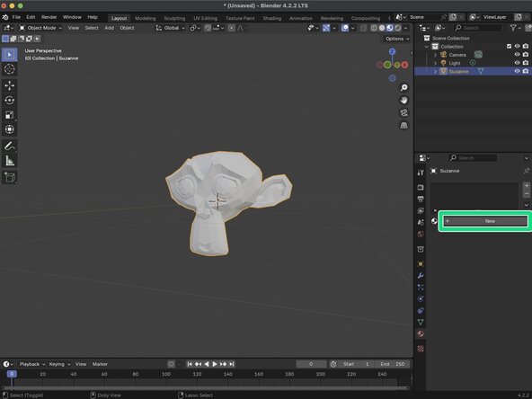Open the Window menu

point(72,17)
